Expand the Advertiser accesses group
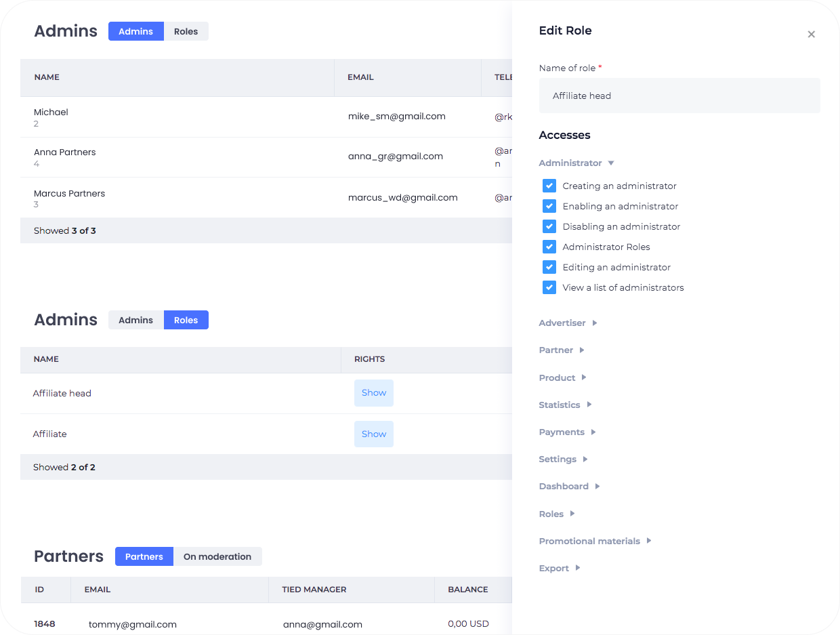Screen dimensions: 840x635 click(568, 323)
